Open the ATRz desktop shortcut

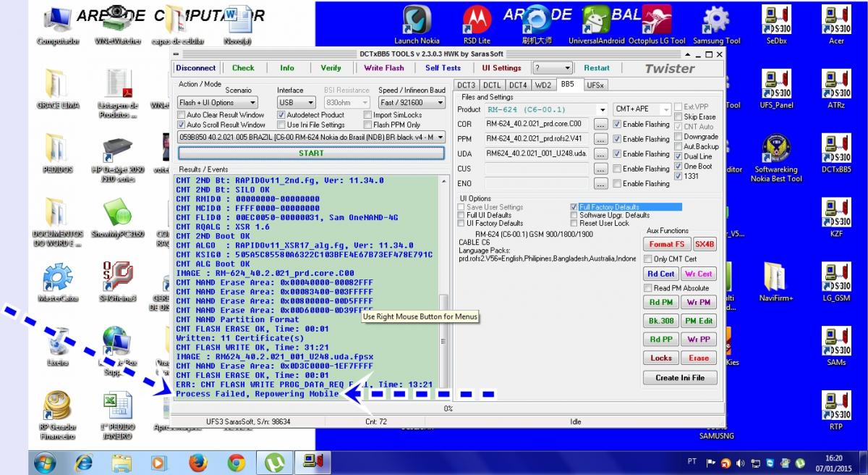point(836,88)
